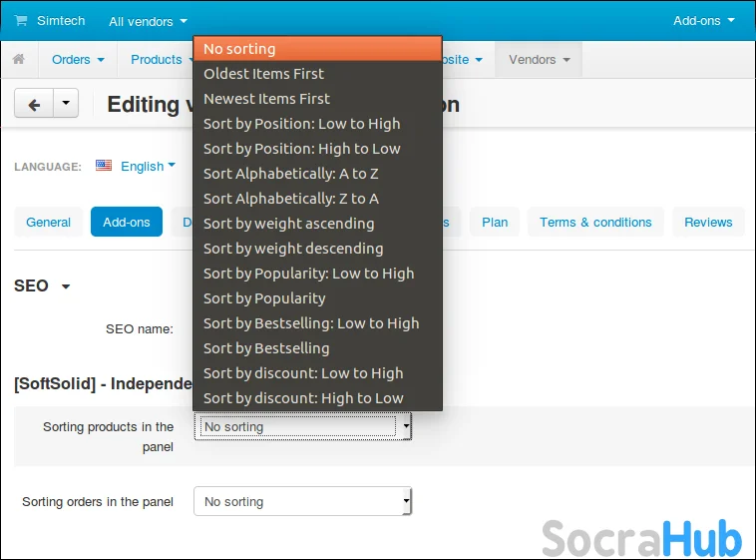
Task: Select Sort by Bestselling: Low to High
Action: click(311, 323)
